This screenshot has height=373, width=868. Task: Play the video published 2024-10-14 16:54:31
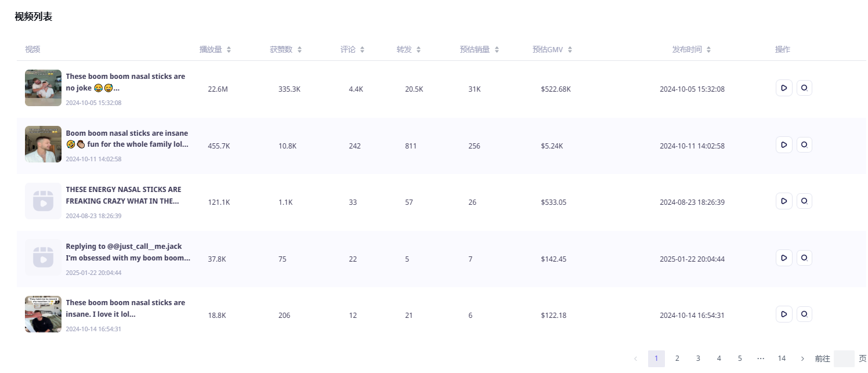pos(783,314)
